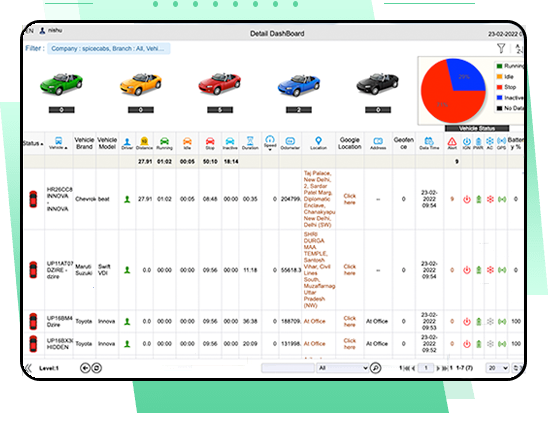
Task: Click the red car status icon for UP11AT07 DZIRE
Action: [33, 269]
